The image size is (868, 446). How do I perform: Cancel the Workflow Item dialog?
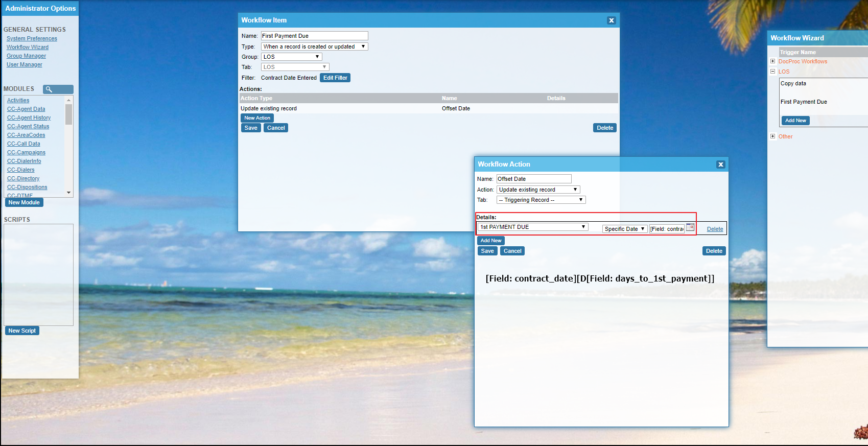[x=276, y=128]
